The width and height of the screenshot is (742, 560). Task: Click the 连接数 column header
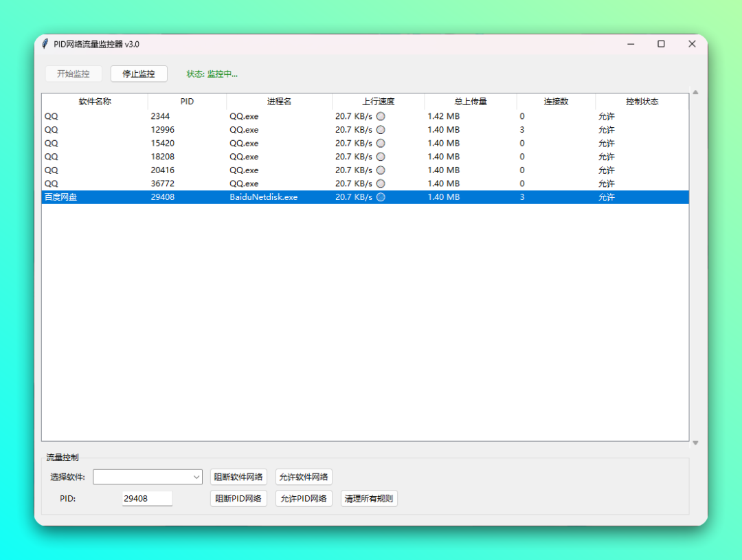pyautogui.click(x=556, y=102)
